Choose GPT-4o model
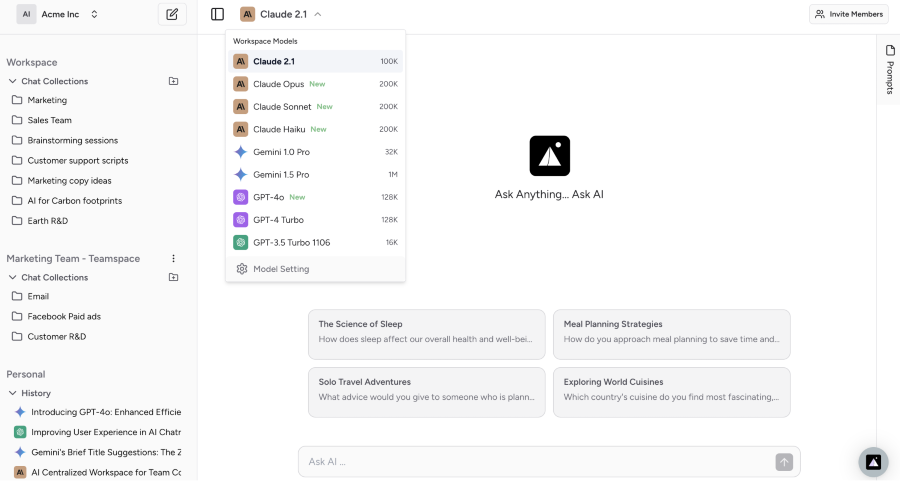This screenshot has width=900, height=487. pos(315,197)
